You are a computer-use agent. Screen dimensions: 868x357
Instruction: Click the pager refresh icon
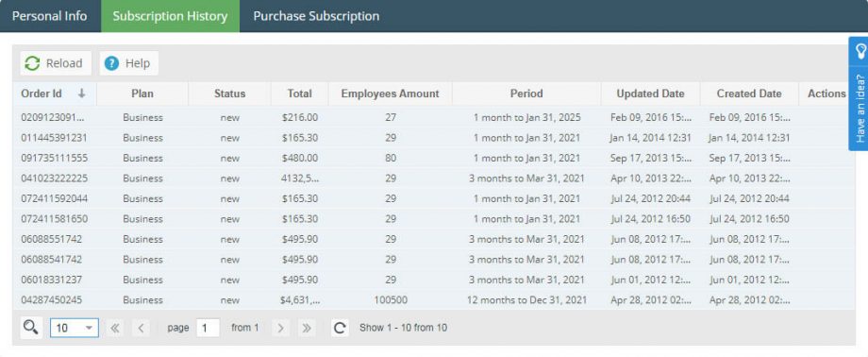click(340, 328)
